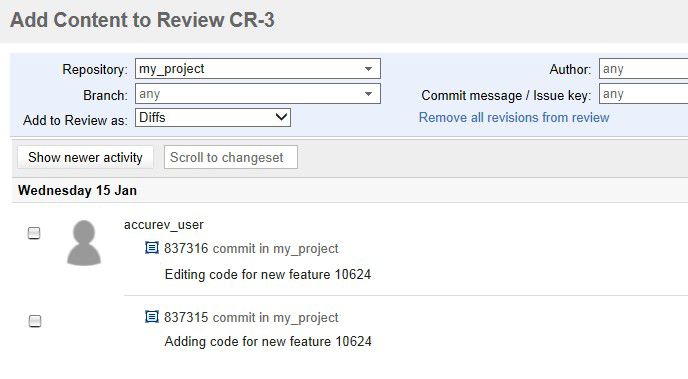Click into the Author filter field
Viewport: 688px width, 379px height.
(x=643, y=69)
